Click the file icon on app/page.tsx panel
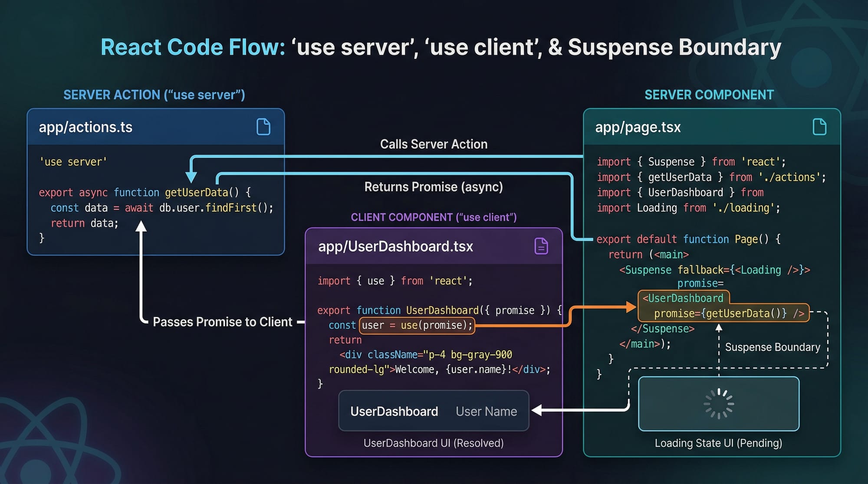The height and width of the screenshot is (484, 868). [x=819, y=127]
